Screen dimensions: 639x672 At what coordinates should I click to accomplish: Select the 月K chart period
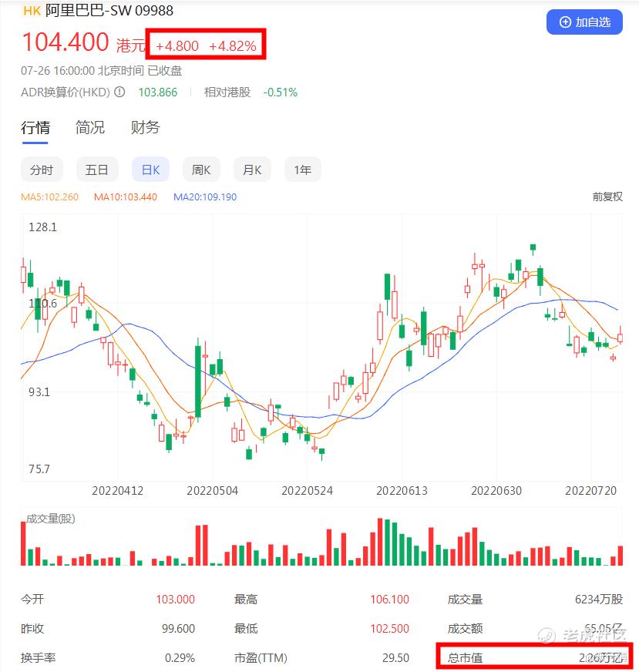252,170
